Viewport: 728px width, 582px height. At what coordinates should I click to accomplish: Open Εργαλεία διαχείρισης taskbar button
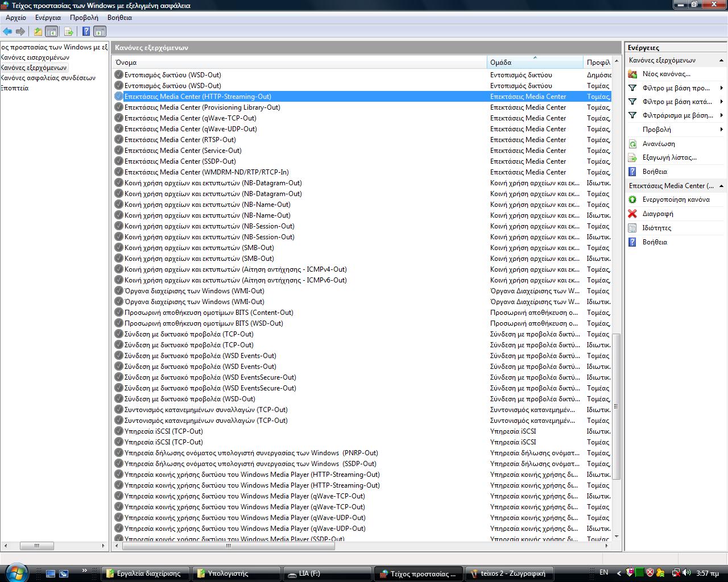click(146, 573)
